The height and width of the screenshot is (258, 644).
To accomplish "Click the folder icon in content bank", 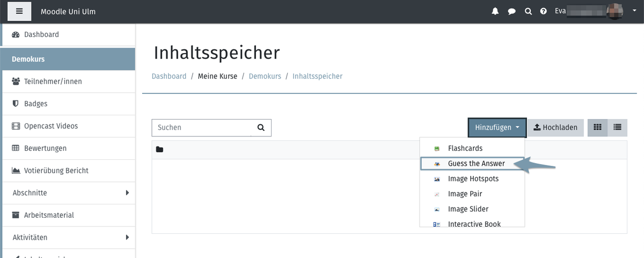I will pyautogui.click(x=159, y=150).
